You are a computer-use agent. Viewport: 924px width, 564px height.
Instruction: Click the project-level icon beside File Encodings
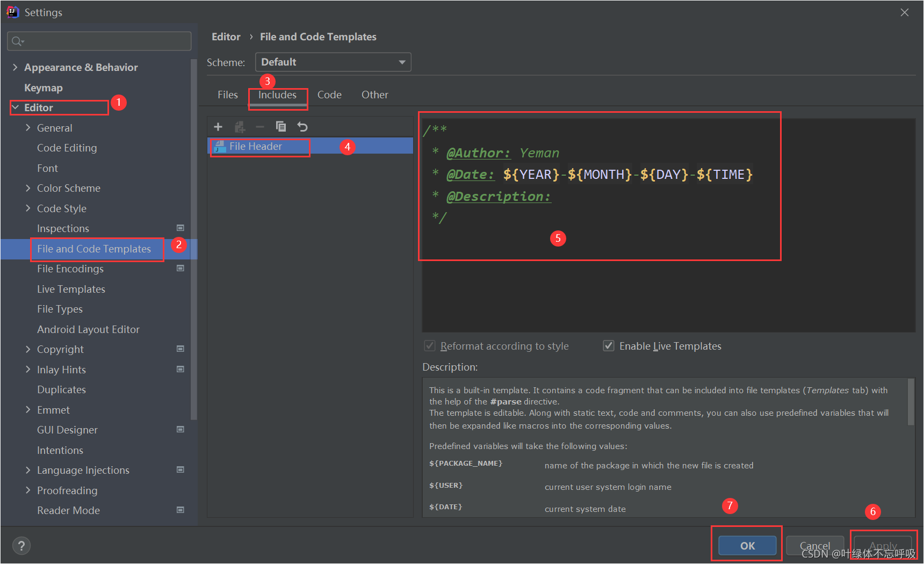pos(181,268)
